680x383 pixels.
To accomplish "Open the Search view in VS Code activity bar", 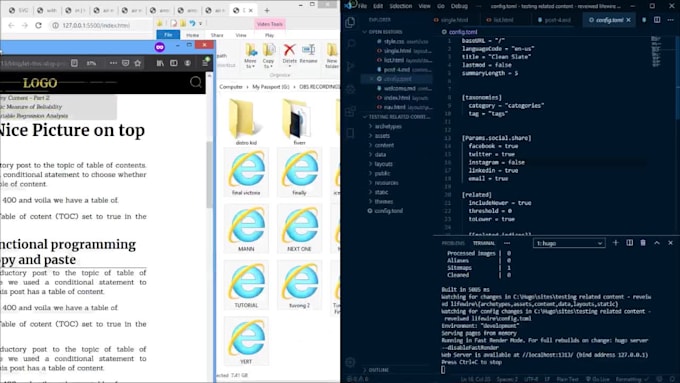I will click(x=350, y=43).
